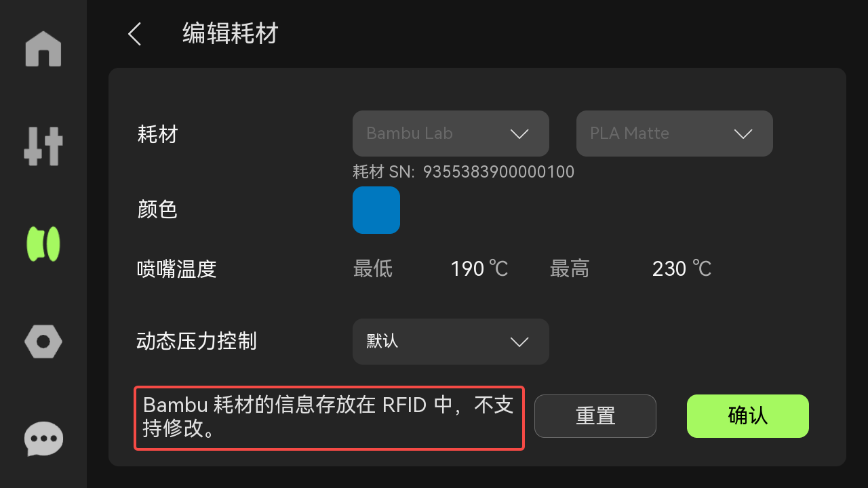Viewport: 868px width, 488px height.
Task: Click the 编辑耗材 page title
Action: click(231, 33)
